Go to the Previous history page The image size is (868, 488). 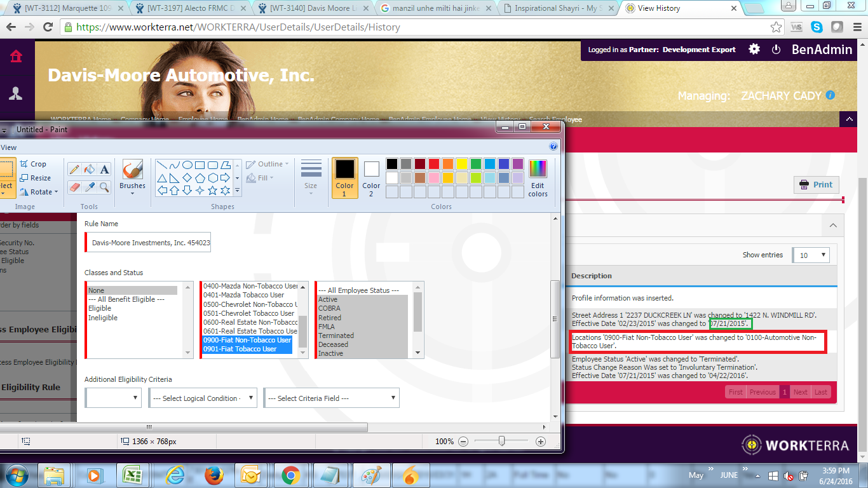(x=763, y=392)
